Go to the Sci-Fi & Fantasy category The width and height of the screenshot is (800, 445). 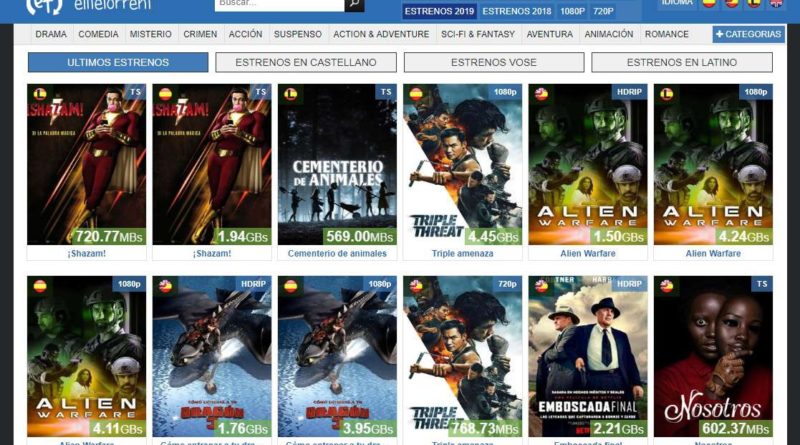coord(479,34)
